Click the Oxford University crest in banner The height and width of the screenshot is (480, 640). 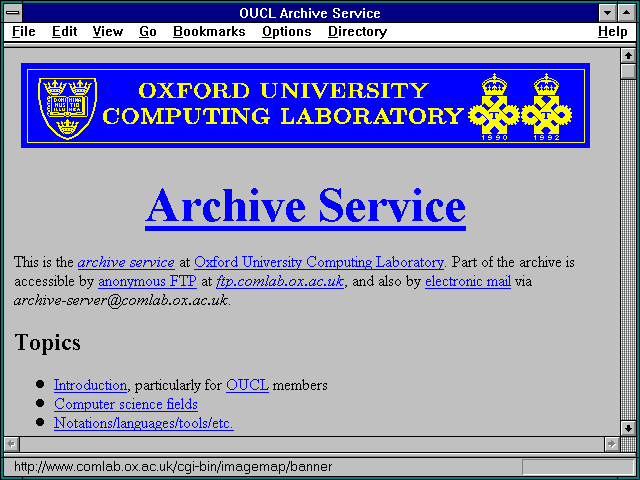tap(67, 108)
